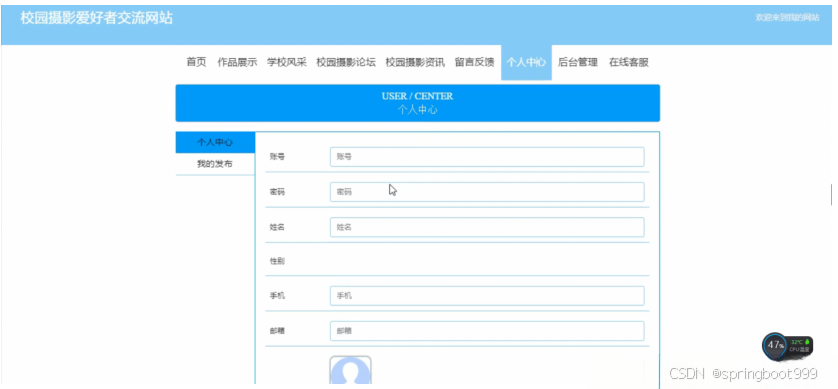Focus the 手机 input field
838x389 pixels.
pyautogui.click(x=487, y=295)
